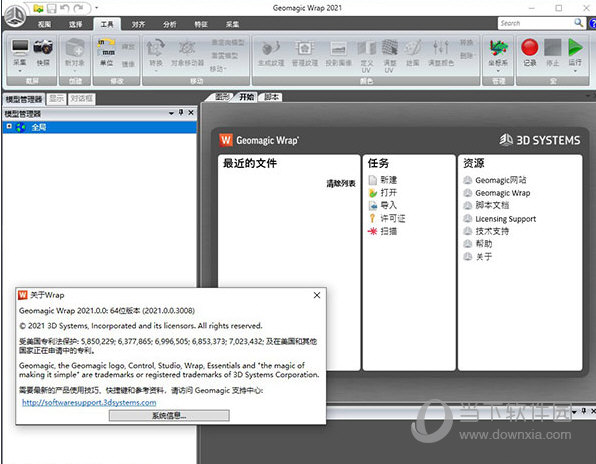The width and height of the screenshot is (596, 464).
Task: Click the 打开 task link
Action: (x=388, y=193)
